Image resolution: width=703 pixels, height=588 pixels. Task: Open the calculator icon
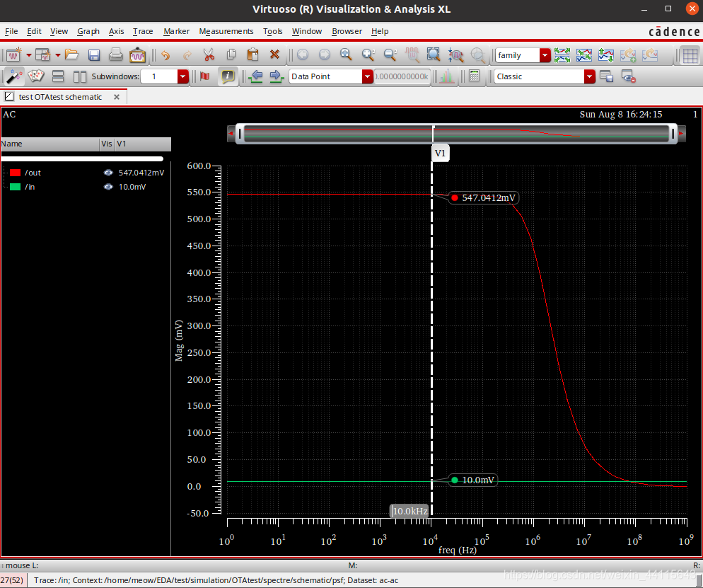click(474, 76)
